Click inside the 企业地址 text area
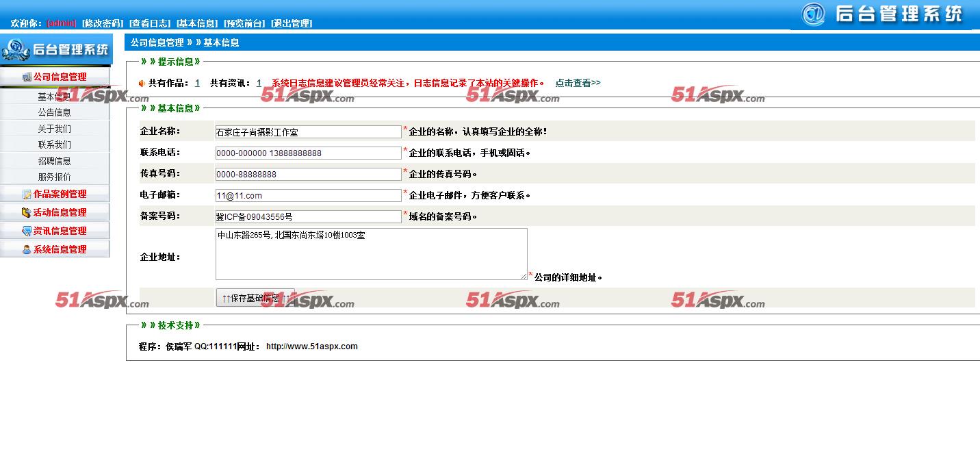980x467 pixels. 372,254
